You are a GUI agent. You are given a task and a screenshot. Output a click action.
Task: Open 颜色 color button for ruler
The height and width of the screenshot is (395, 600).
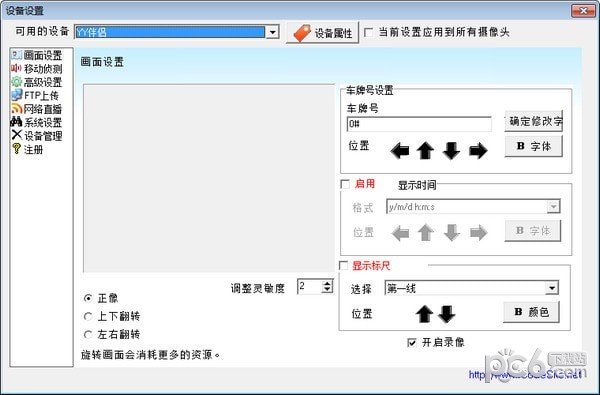(531, 312)
